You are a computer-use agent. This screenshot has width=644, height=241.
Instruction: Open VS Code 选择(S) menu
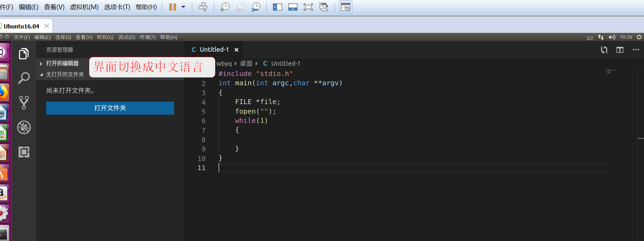point(63,37)
